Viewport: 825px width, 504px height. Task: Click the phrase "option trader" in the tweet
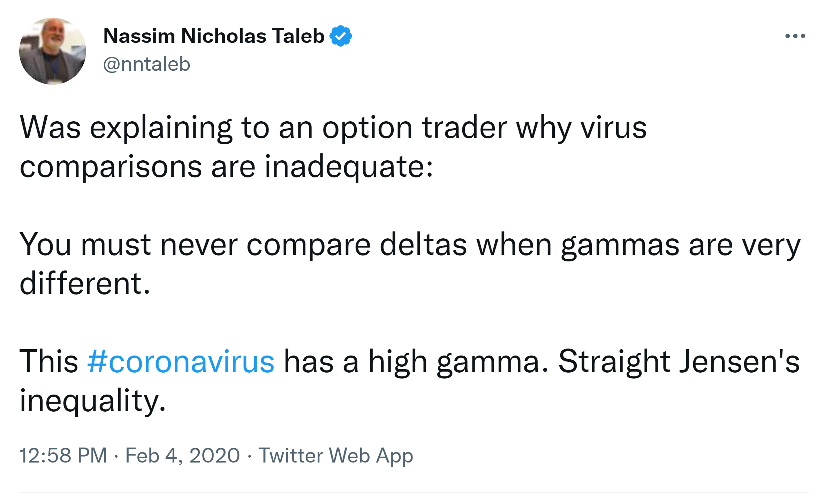[415, 128]
